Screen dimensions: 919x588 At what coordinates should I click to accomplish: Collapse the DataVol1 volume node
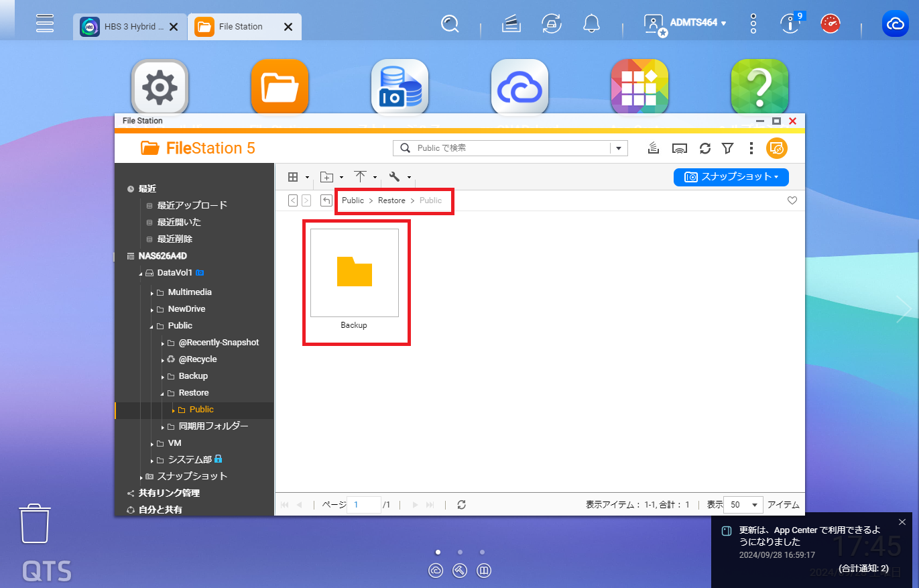pyautogui.click(x=141, y=274)
